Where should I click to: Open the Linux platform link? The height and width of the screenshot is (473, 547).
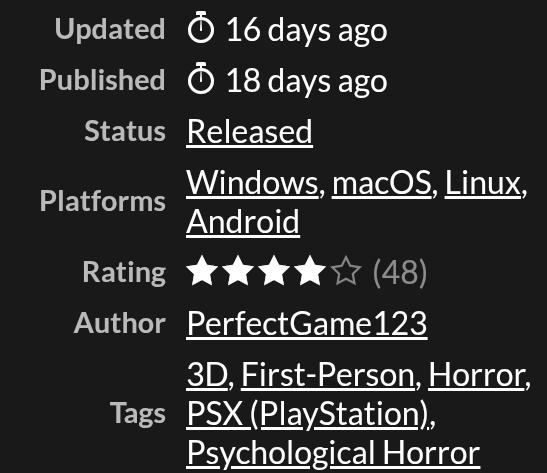(482, 183)
